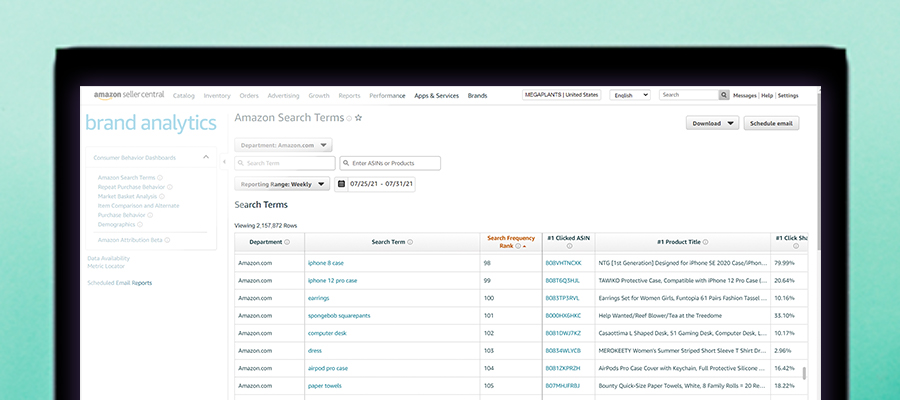Click the Schedule email button
This screenshot has height=400, width=900.
pyautogui.click(x=771, y=123)
